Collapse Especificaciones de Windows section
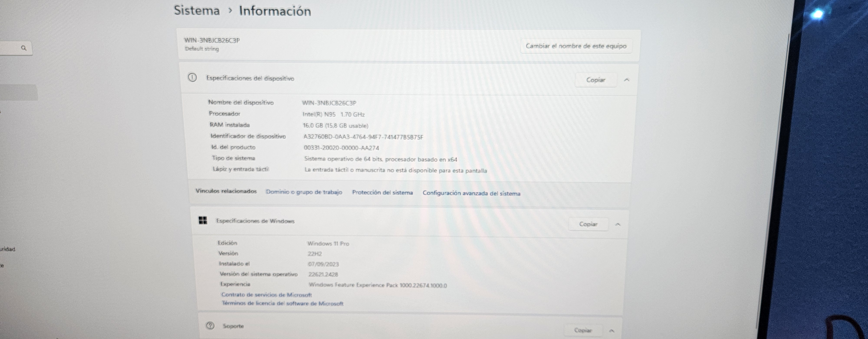The image size is (868, 339). [618, 224]
